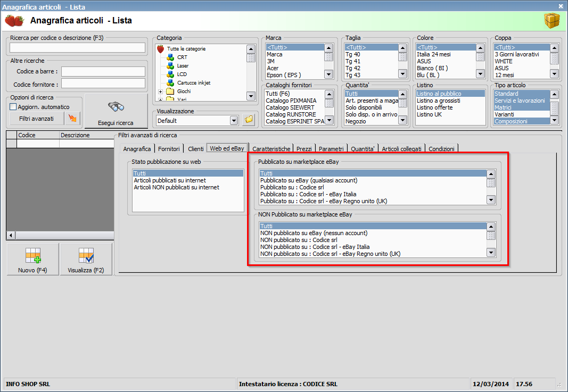The image size is (568, 392).
Task: Click the strawberry application logo
Action: [14, 21]
